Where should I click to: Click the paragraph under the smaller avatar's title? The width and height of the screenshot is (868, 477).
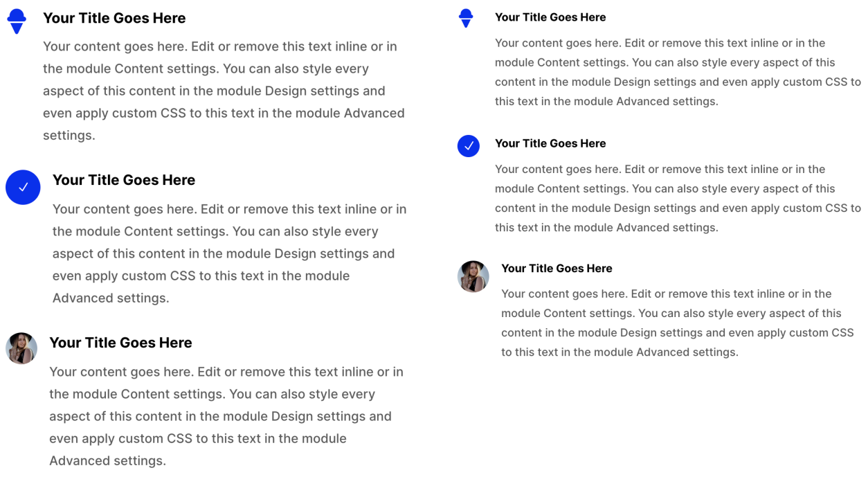(x=678, y=323)
